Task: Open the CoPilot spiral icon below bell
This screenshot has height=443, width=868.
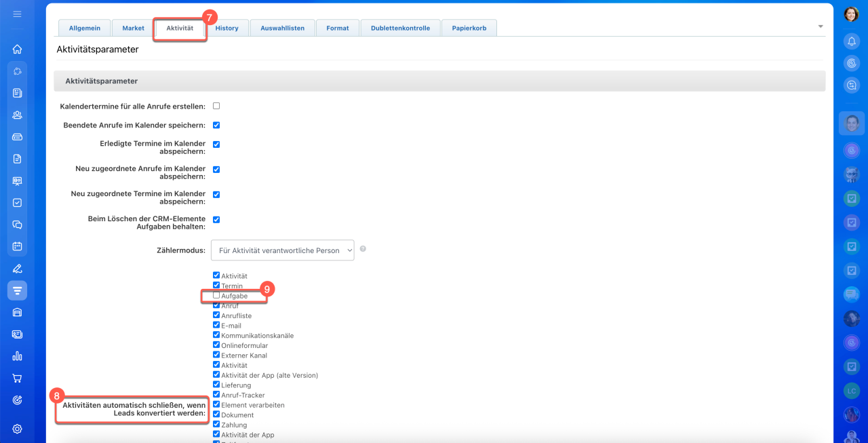Action: (852, 63)
